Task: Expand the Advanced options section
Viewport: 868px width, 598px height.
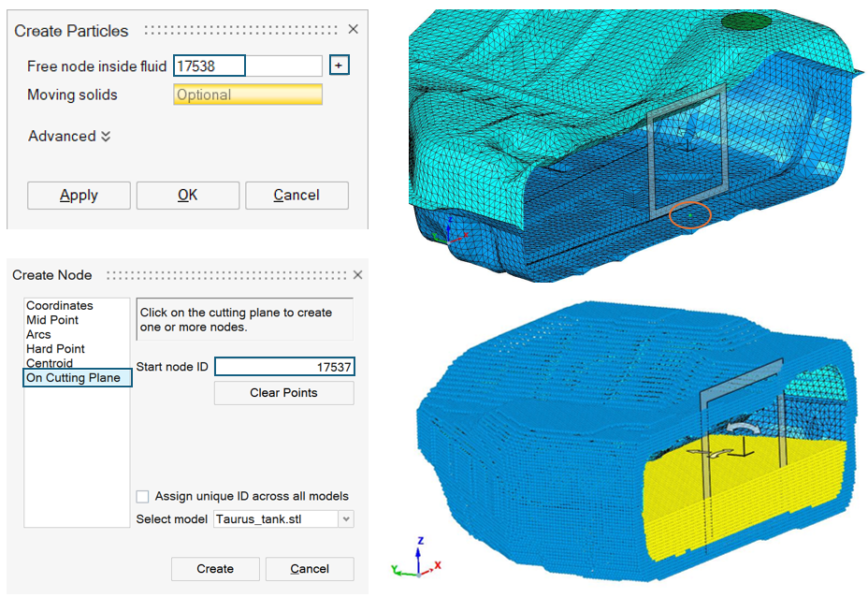Action: pos(70,137)
